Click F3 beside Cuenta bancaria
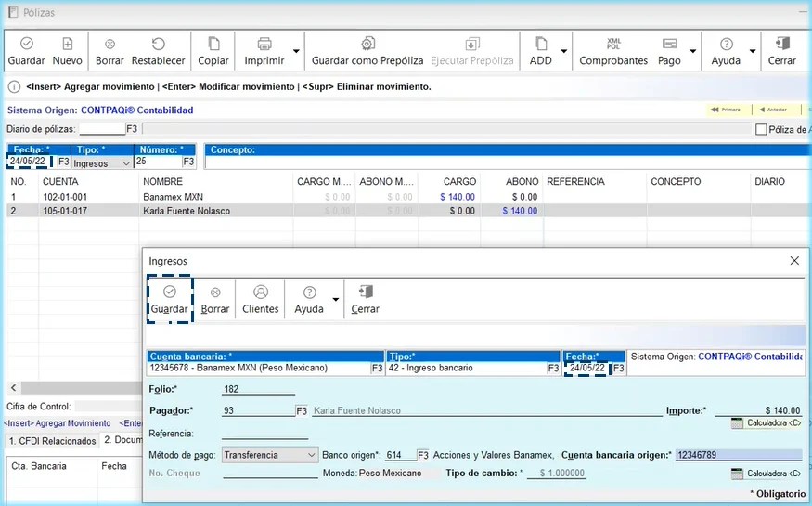Image resolution: width=812 pixels, height=506 pixels. point(378,369)
